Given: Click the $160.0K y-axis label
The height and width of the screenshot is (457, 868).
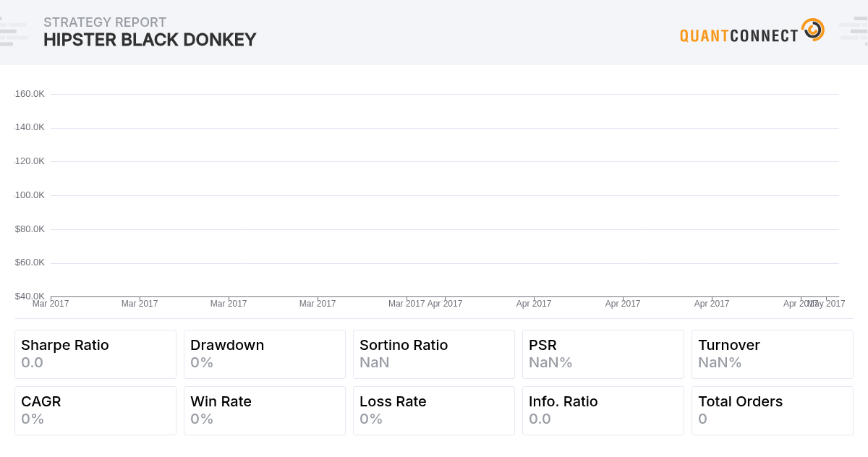Looking at the screenshot, I should 30,94.
